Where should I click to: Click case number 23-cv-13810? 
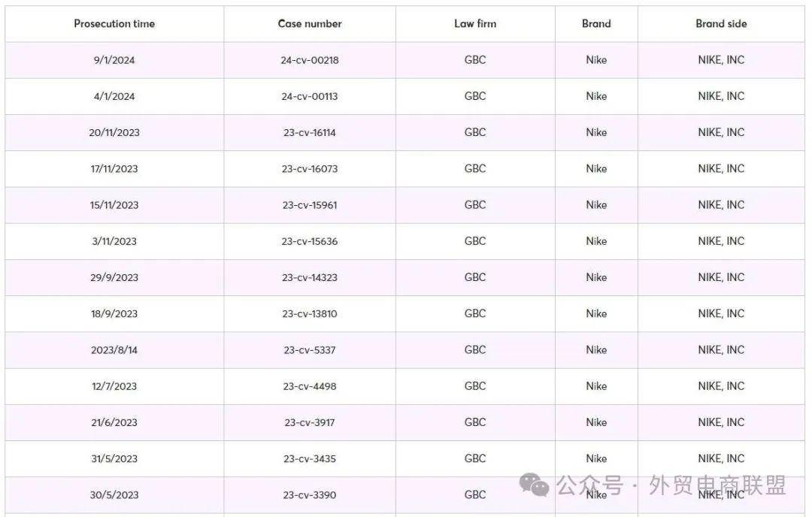coord(310,313)
